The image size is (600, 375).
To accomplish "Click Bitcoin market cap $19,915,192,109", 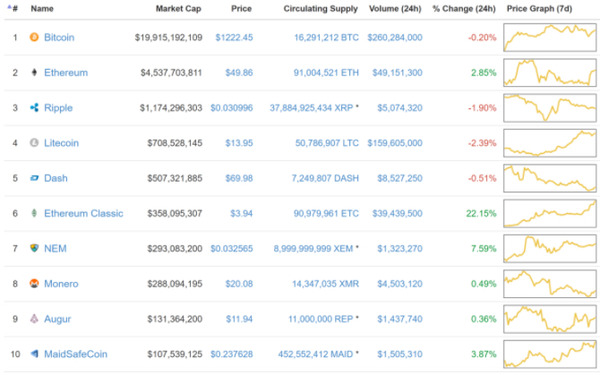I will click(169, 37).
